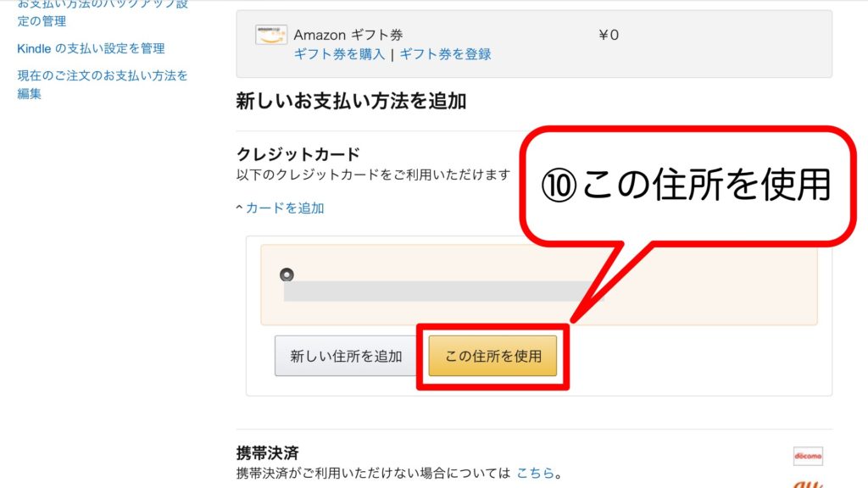Click the クレジットカード heading
This screenshot has height=488, width=868.
[x=298, y=154]
